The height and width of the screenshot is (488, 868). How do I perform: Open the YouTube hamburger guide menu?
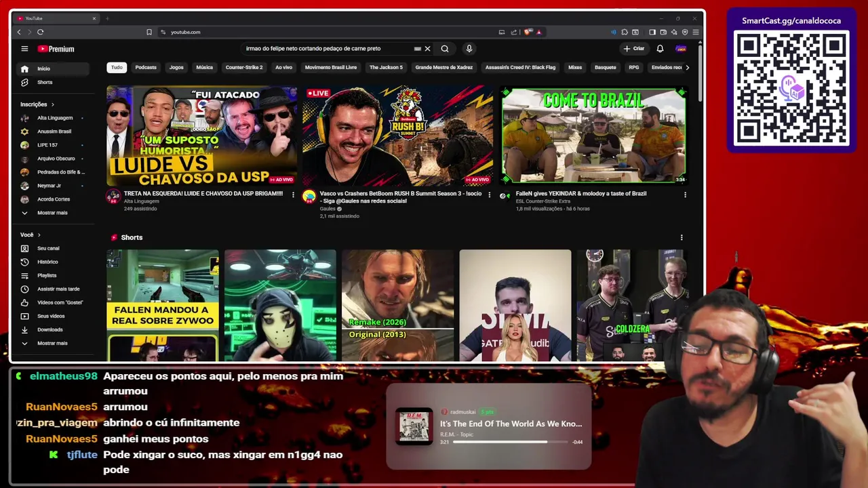pyautogui.click(x=24, y=49)
